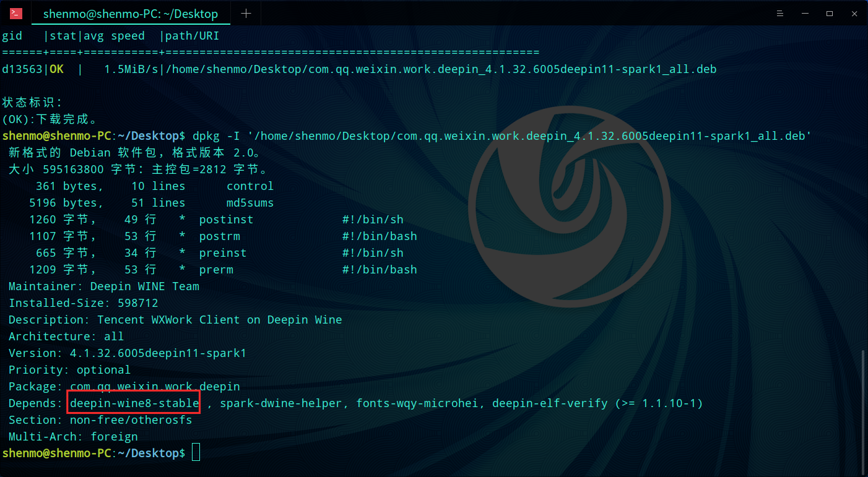Click the '1260 字节' size value
The height and width of the screenshot is (477, 868).
pos(63,220)
